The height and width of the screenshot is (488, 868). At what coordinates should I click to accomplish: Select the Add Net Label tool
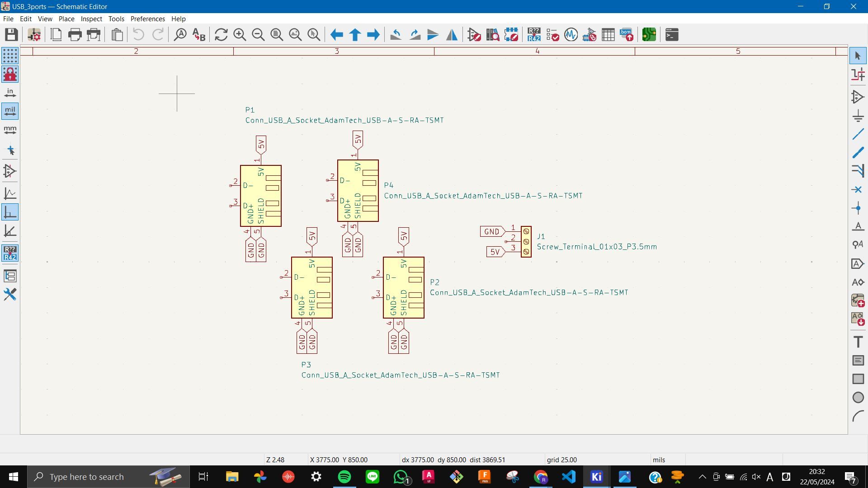[858, 226]
